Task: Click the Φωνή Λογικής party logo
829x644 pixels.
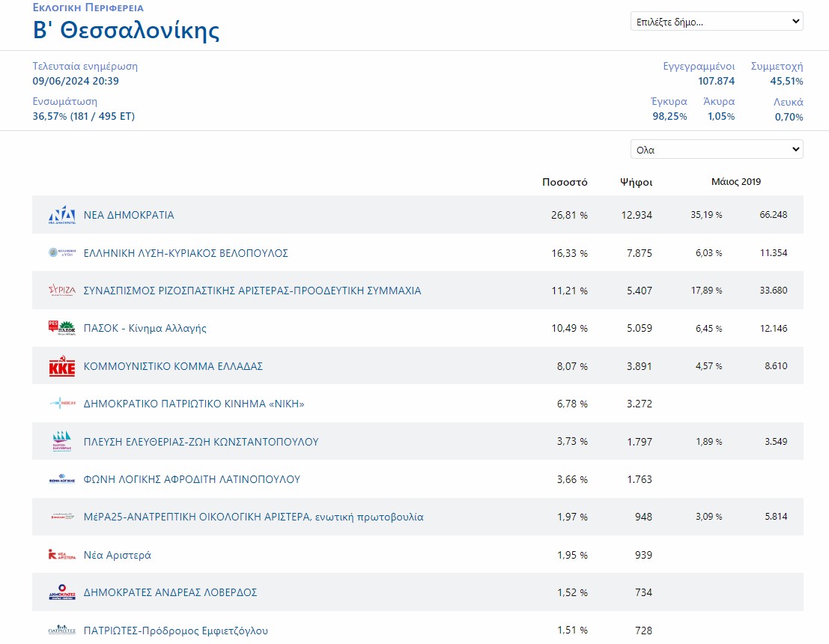Action: (62, 480)
